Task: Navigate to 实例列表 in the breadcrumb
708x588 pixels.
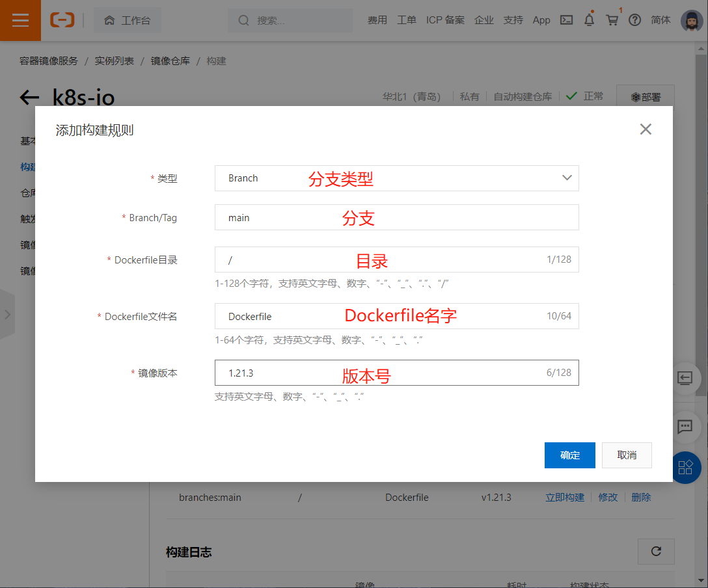Action: [x=115, y=60]
